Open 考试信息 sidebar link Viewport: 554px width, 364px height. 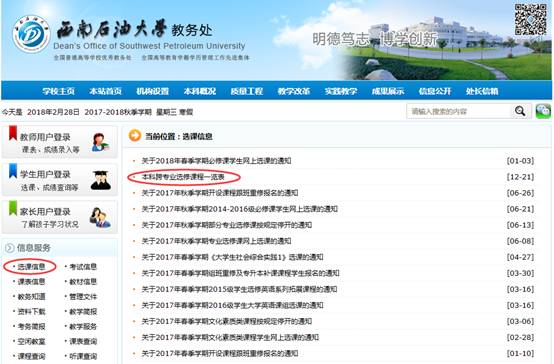coord(83,267)
